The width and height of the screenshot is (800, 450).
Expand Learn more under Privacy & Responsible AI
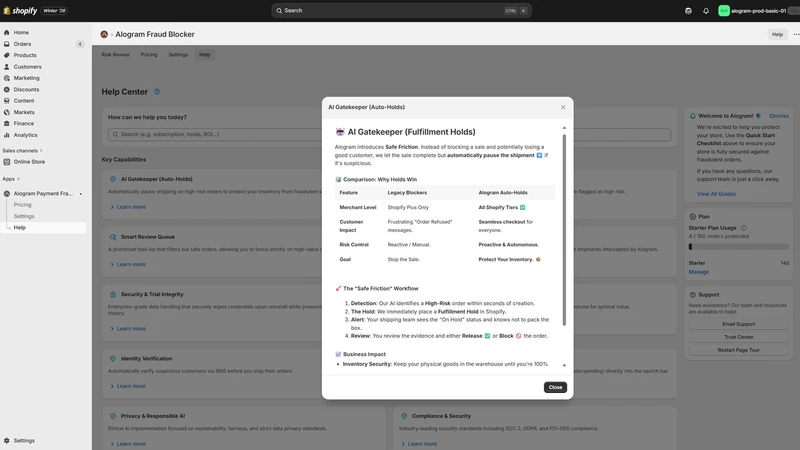coord(128,444)
